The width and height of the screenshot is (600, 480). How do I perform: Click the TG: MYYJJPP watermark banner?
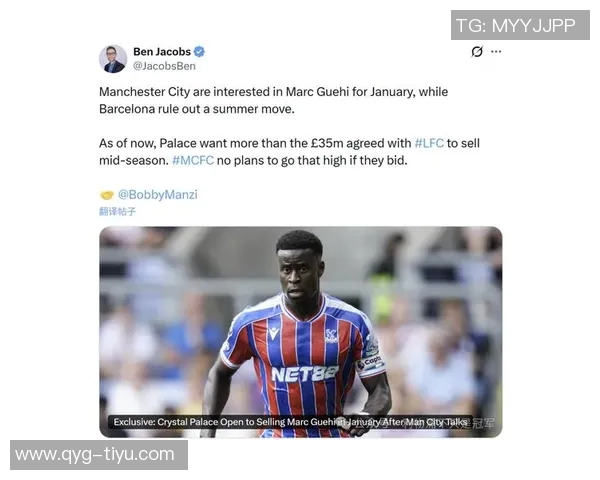tap(520, 25)
